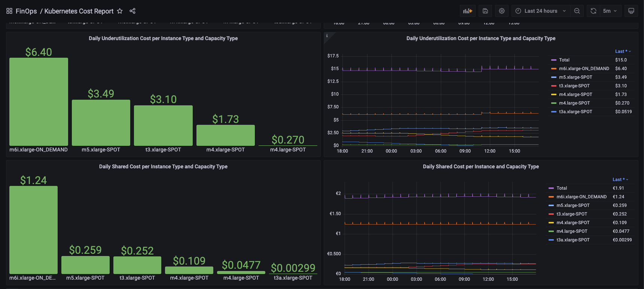
Task: Toggle m5.xlarge-SPOT series in underutilization legend
Action: 576,77
